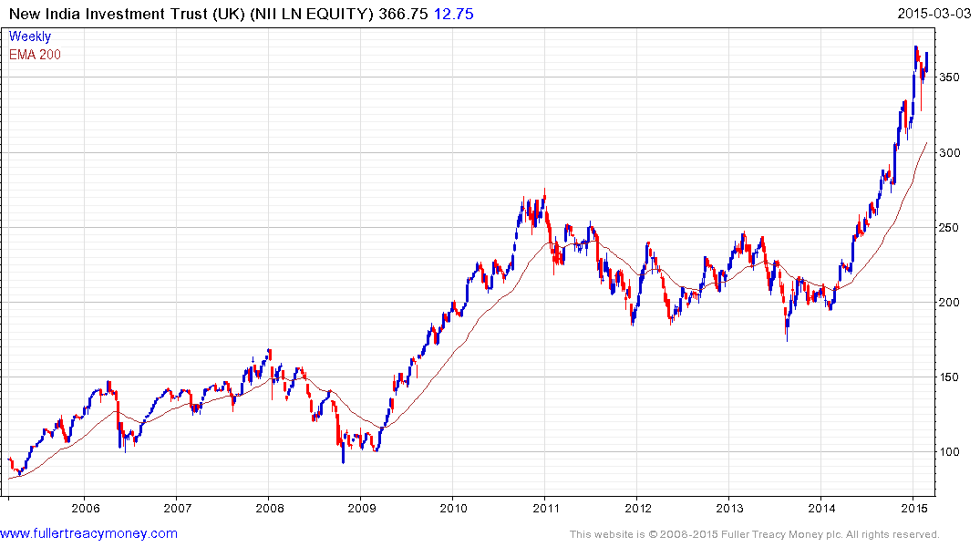Screen dimensions: 980x547
Task: Click the 150 price axis label
Action: 949,377
